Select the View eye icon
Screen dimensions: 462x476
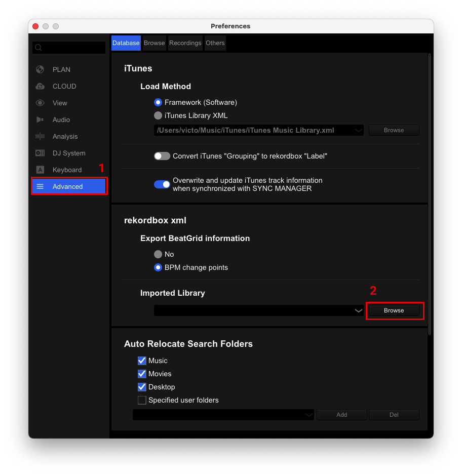pyautogui.click(x=40, y=103)
